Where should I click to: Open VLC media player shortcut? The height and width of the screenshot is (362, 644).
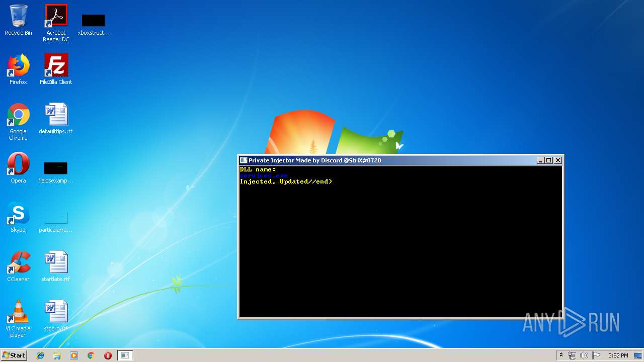click(x=18, y=319)
